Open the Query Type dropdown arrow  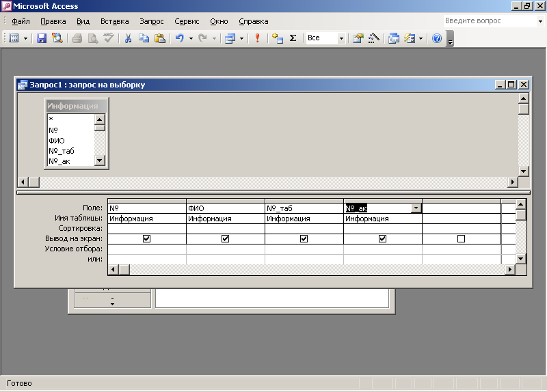[241, 38]
